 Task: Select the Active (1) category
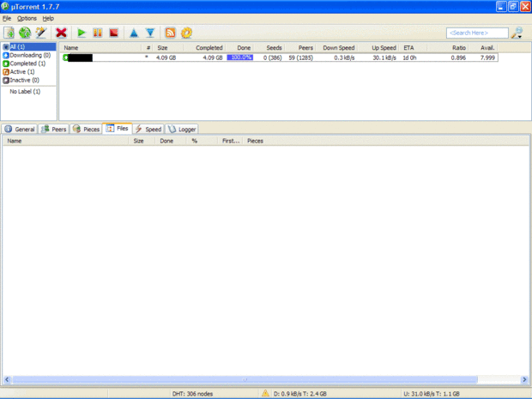pos(19,72)
